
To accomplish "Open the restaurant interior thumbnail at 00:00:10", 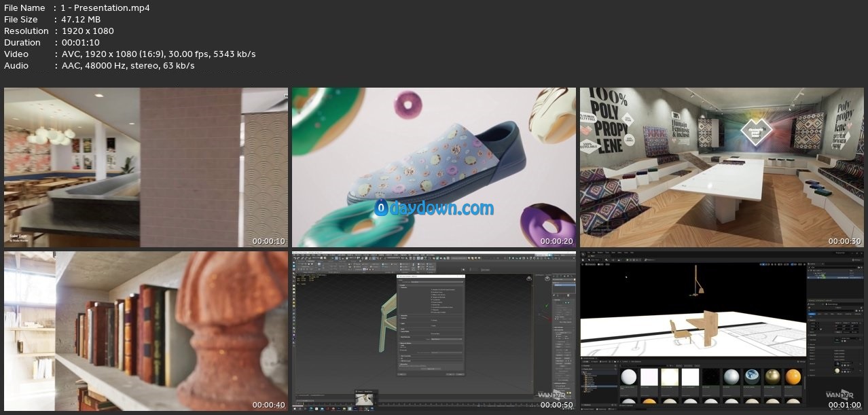I will [146, 167].
